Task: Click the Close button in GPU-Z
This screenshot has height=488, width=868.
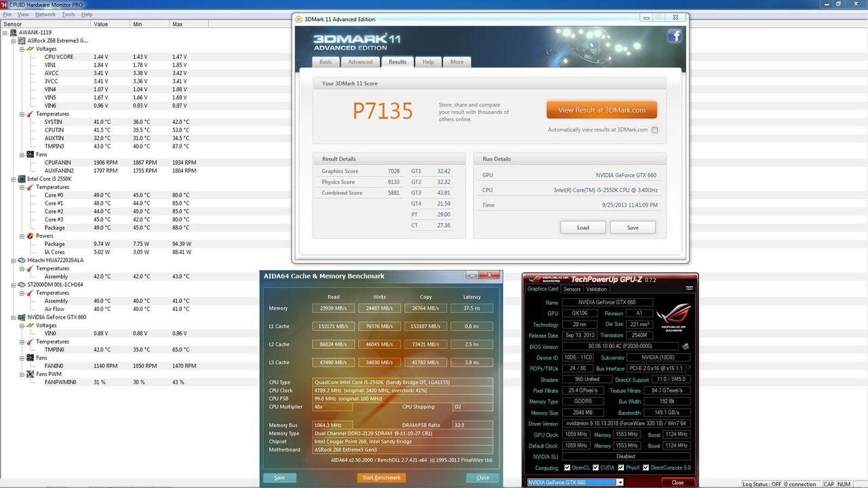Action: point(677,483)
